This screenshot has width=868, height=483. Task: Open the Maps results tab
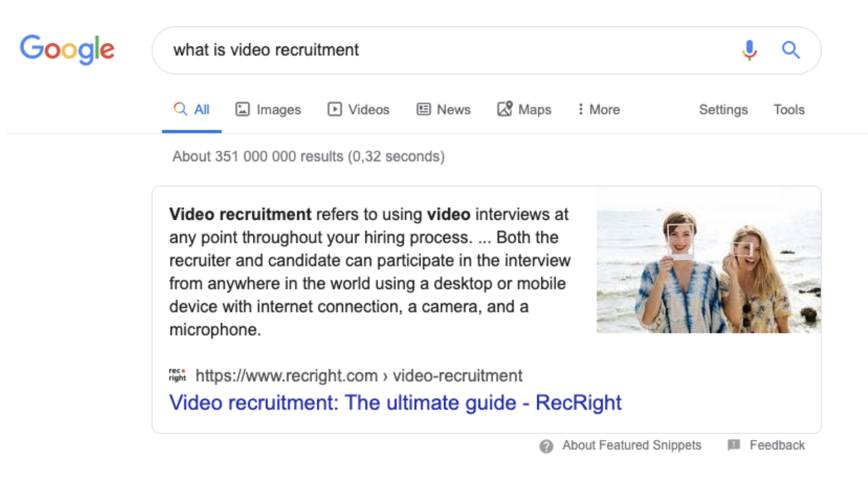click(524, 110)
